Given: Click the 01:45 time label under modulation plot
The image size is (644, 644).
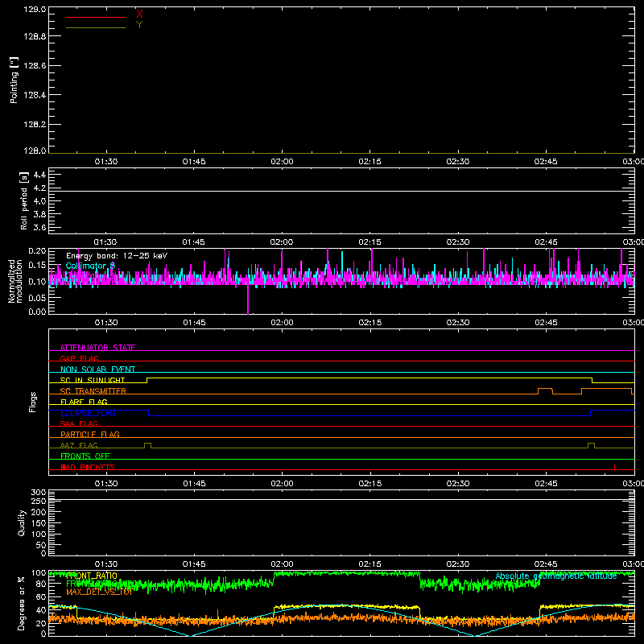Looking at the screenshot, I should [194, 323].
